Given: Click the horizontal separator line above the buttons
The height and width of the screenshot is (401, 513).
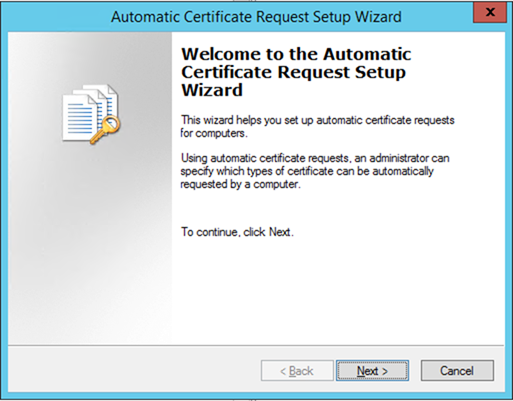Looking at the screenshot, I should tap(256, 345).
